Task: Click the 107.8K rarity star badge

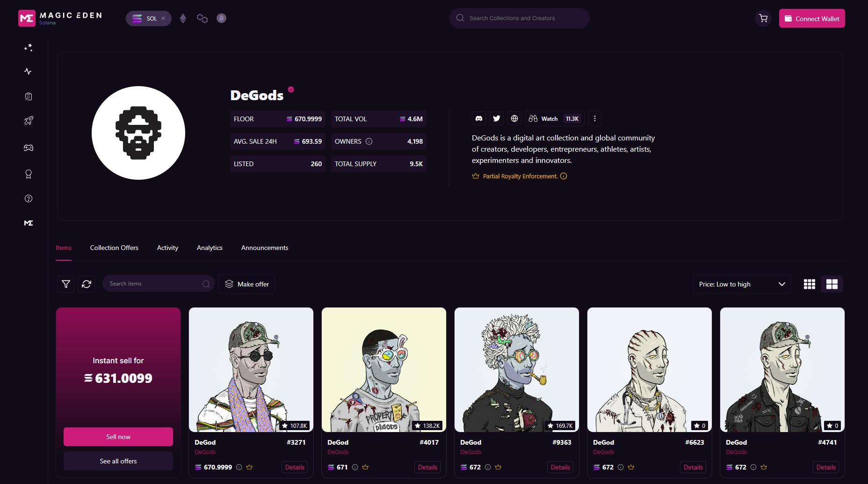Action: coord(294,425)
